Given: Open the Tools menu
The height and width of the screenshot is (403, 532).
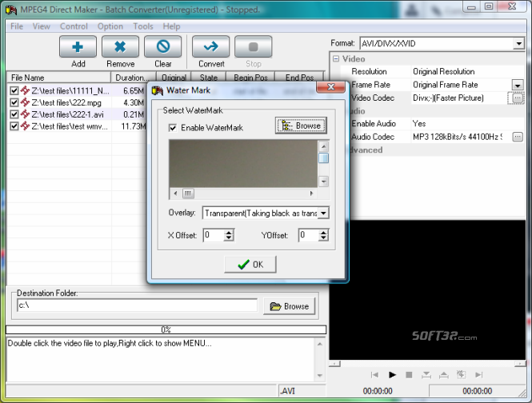Looking at the screenshot, I should tap(143, 26).
